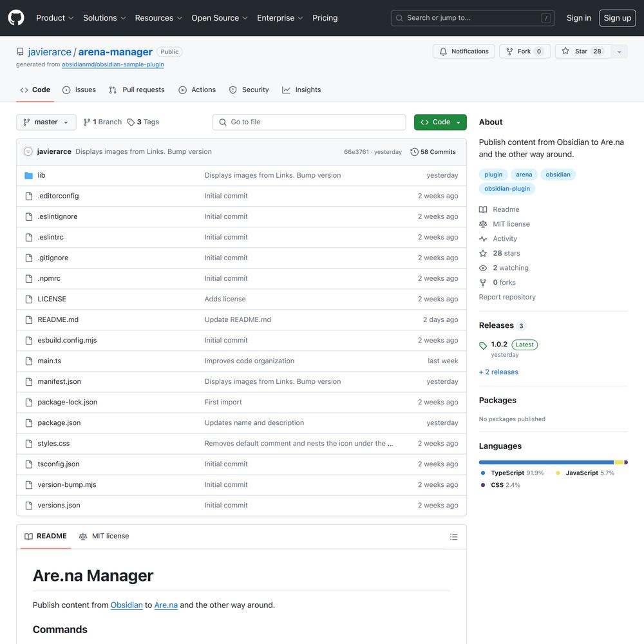Expand the Solutions menu

pyautogui.click(x=104, y=18)
